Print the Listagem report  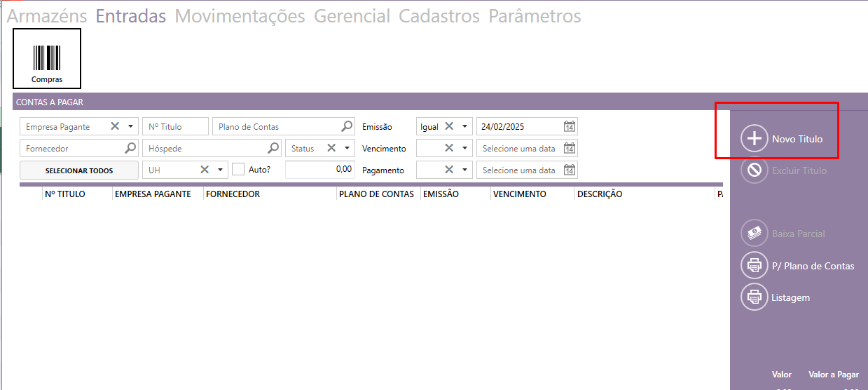754,297
